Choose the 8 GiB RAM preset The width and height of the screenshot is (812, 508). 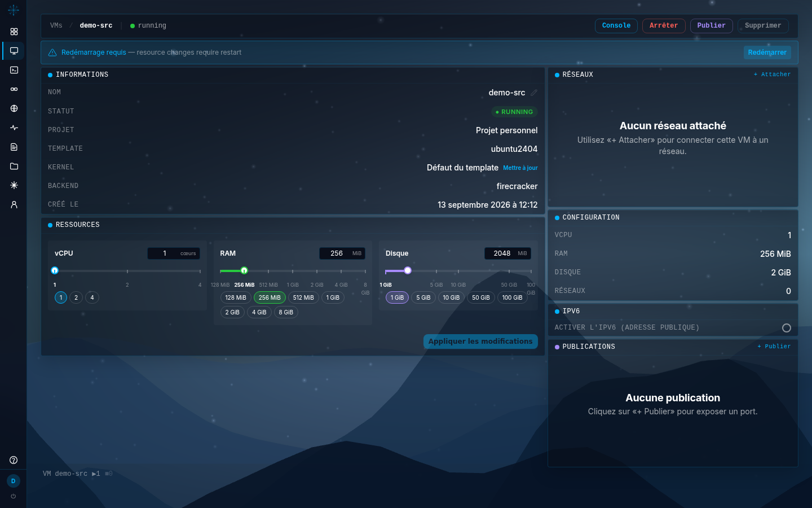tap(286, 312)
